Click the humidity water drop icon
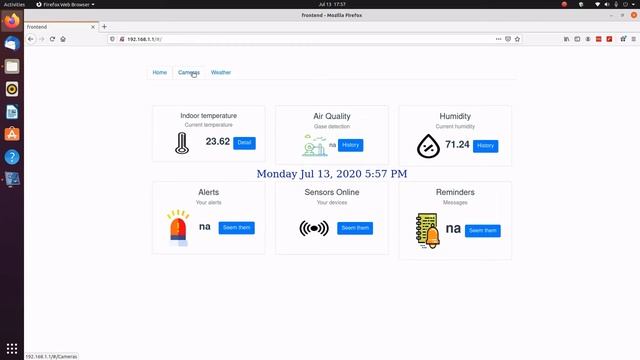 pos(428,146)
